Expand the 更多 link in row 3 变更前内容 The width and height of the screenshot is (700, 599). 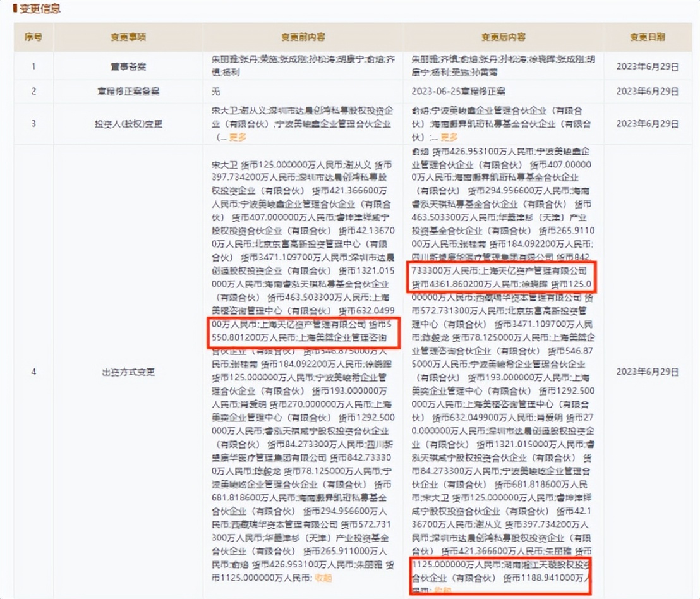point(237,136)
